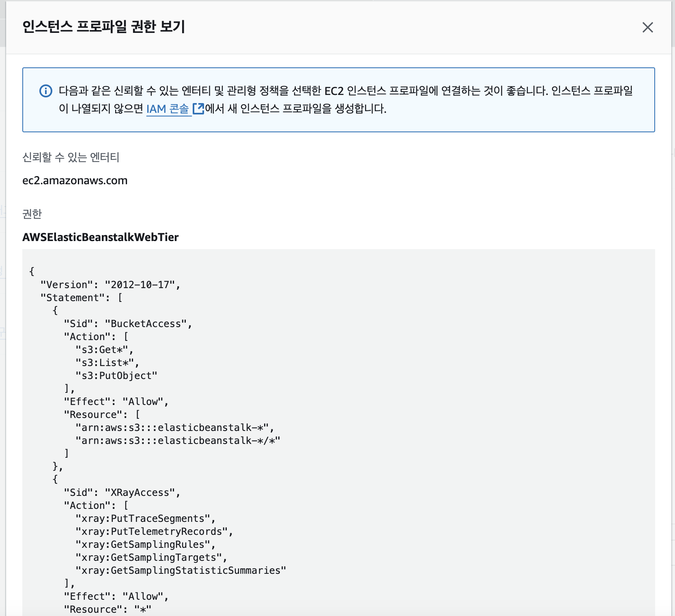Click the "Sid": "XRayAccess" line
The width and height of the screenshot is (675, 616).
[x=122, y=492]
